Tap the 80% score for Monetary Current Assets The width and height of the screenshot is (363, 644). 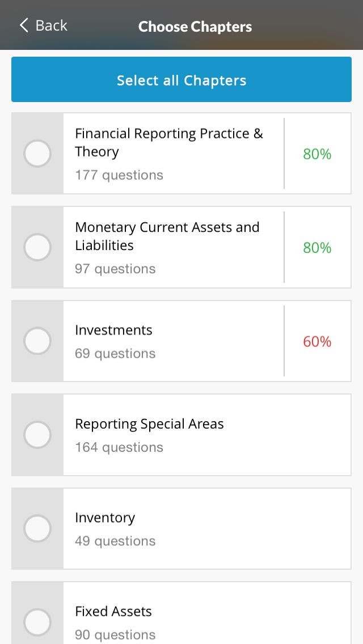pyautogui.click(x=317, y=248)
